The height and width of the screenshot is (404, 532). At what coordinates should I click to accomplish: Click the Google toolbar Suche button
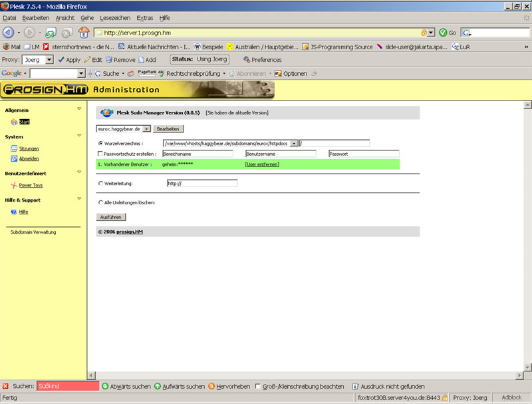pyautogui.click(x=107, y=74)
